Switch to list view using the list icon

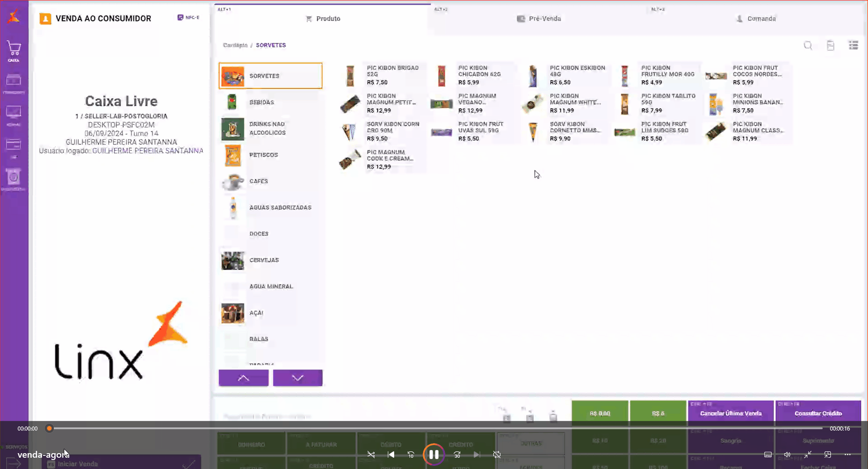click(x=854, y=45)
